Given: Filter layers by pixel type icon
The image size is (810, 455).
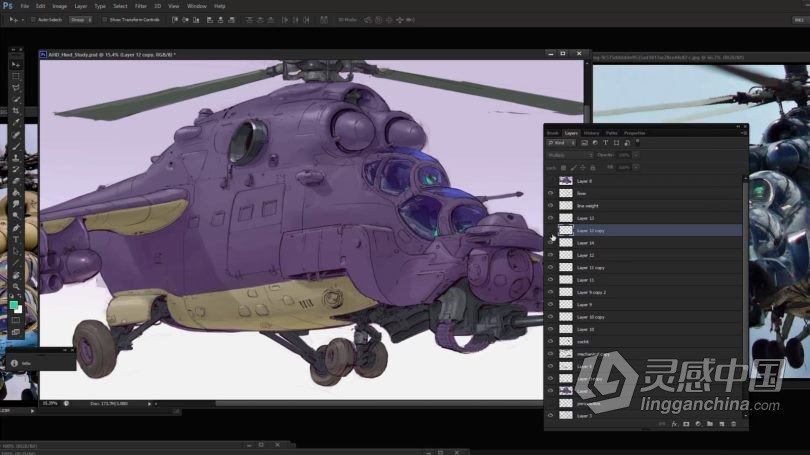Looking at the screenshot, I should coord(584,143).
